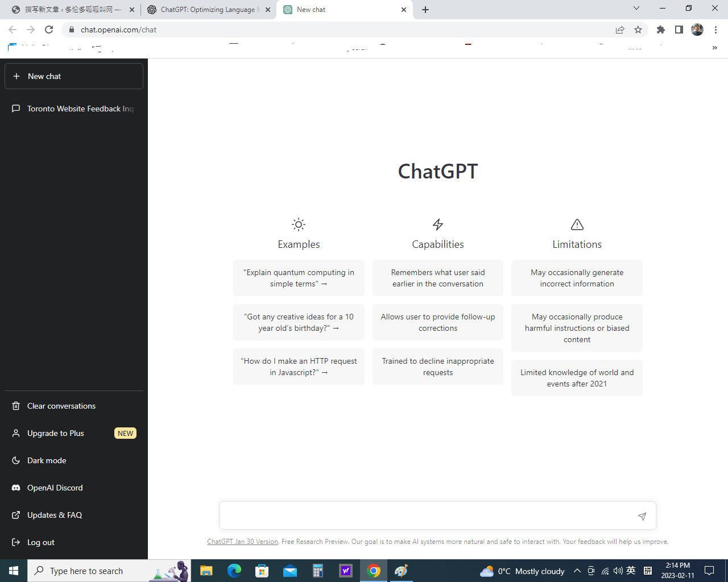Open the Windows Start menu

point(14,571)
